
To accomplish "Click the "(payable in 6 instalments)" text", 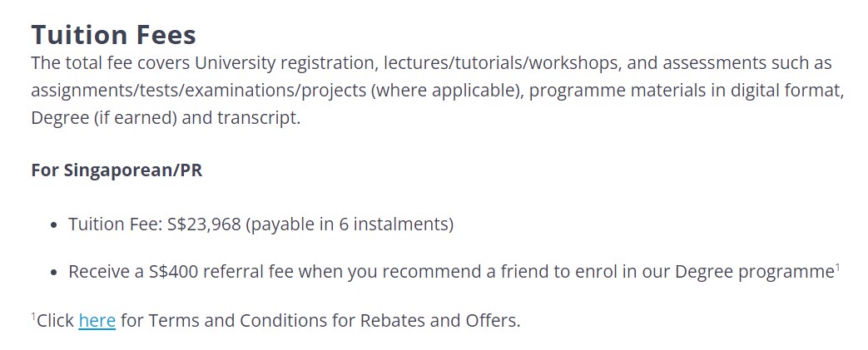I will 350,224.
